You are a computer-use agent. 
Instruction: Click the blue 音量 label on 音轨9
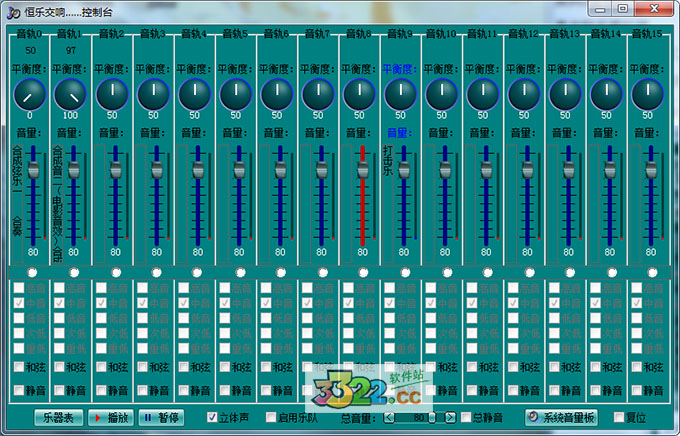[399, 133]
